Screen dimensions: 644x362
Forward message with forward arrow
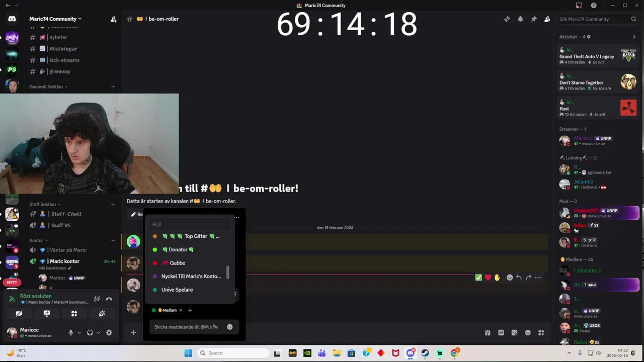click(x=528, y=277)
